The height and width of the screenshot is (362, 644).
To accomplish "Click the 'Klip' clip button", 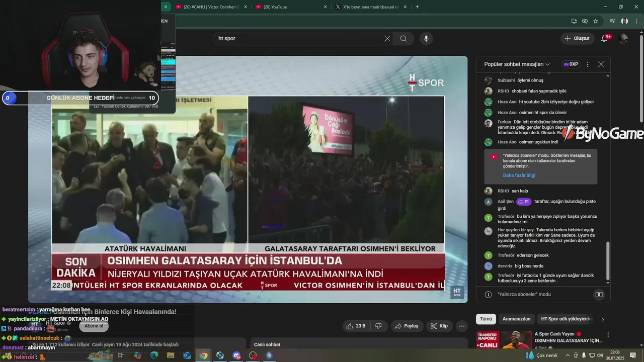I will pos(439,326).
